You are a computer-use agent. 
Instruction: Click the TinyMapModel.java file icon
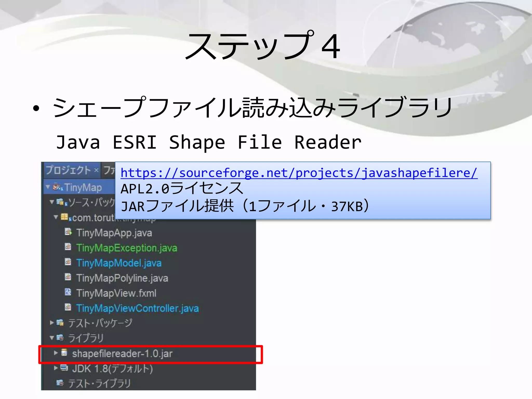coord(68,262)
